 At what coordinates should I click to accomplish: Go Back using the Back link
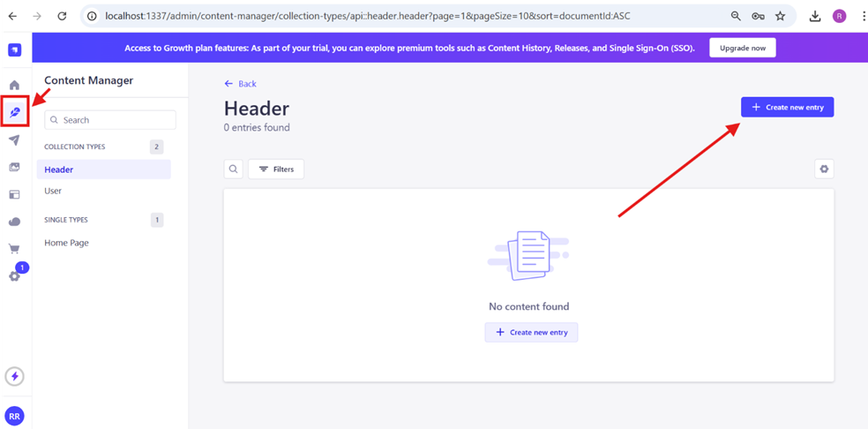tap(240, 84)
